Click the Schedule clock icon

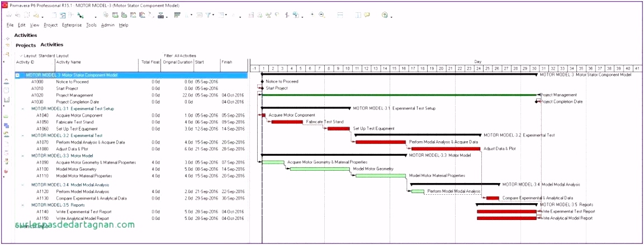tap(260, 15)
